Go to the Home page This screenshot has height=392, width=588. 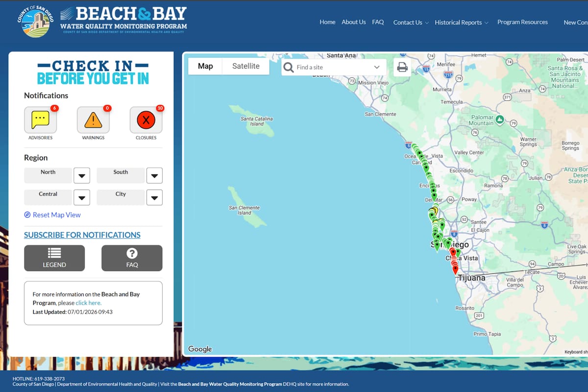tap(327, 22)
